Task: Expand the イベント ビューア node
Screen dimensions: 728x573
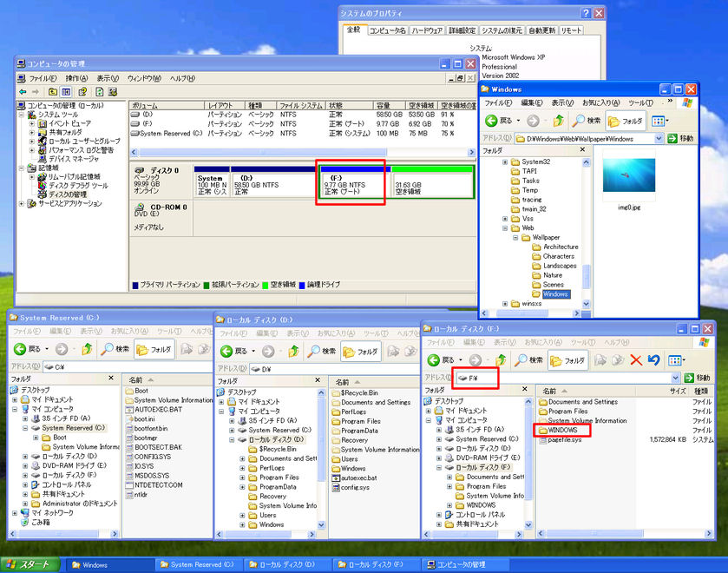Action: (31, 123)
